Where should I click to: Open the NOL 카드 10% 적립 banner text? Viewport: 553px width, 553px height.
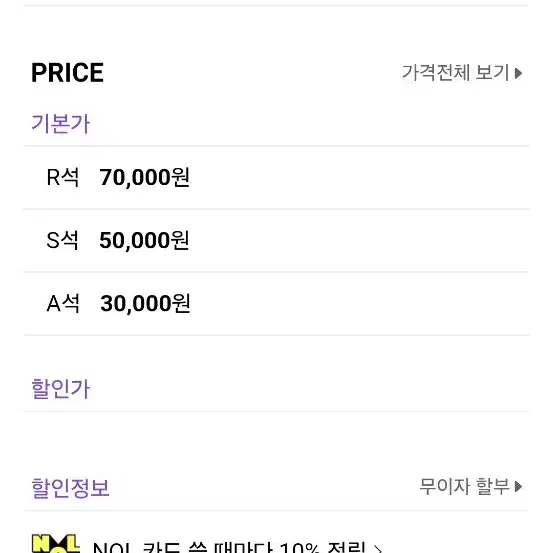(x=229, y=547)
